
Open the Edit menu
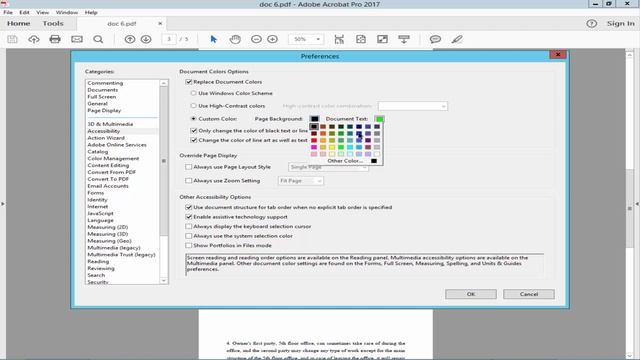pos(24,13)
